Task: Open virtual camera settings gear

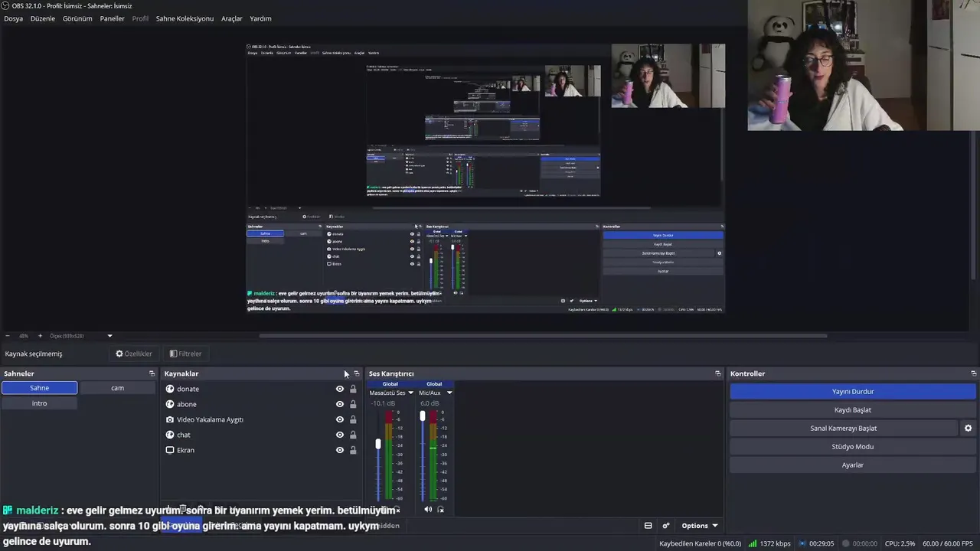Action: coord(968,428)
